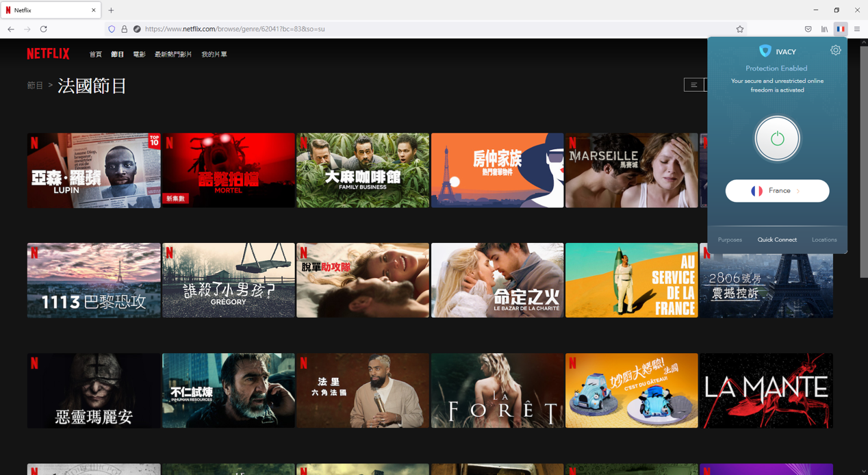Open the Family Business thumbnail
Viewport: 868px width, 475px height.
pyautogui.click(x=363, y=170)
